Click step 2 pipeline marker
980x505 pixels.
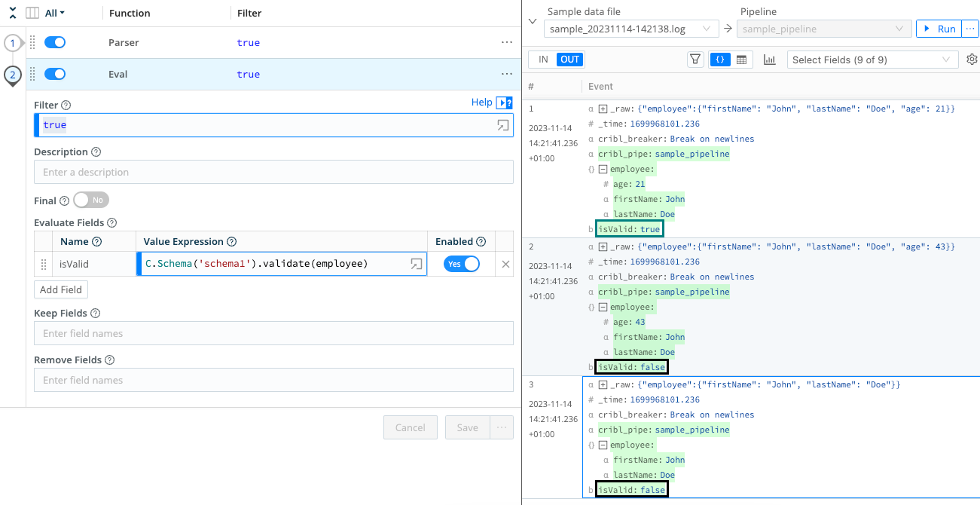click(12, 75)
